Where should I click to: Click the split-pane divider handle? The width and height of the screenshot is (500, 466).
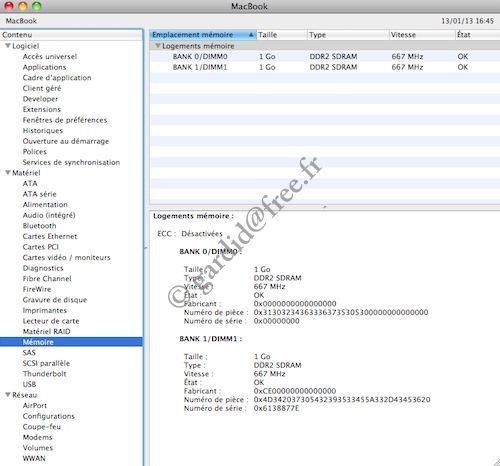325,207
